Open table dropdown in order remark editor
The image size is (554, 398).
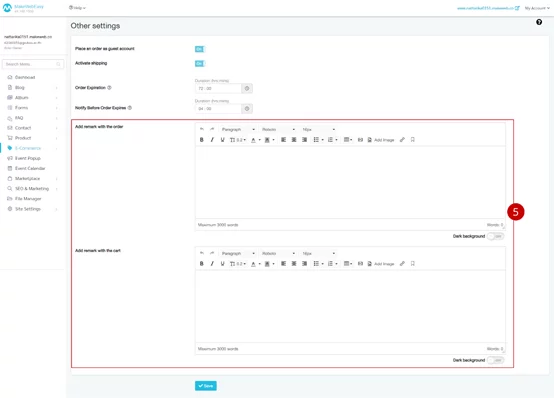point(348,140)
